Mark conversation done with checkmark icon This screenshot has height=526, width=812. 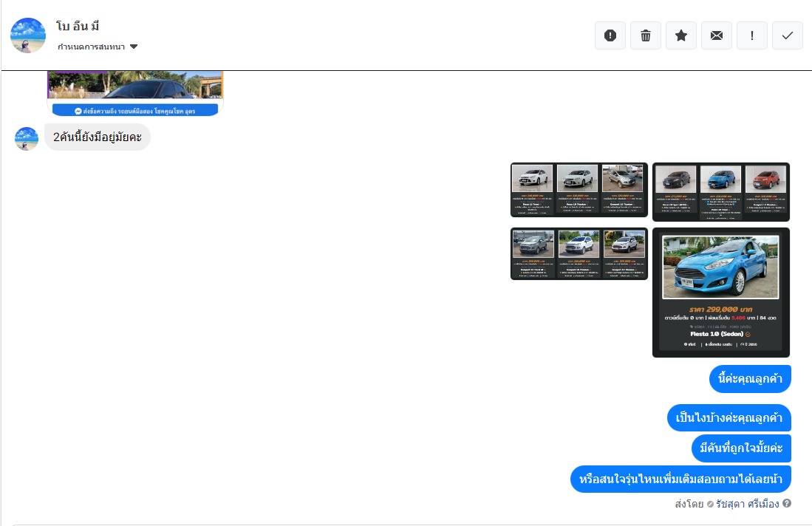(788, 35)
